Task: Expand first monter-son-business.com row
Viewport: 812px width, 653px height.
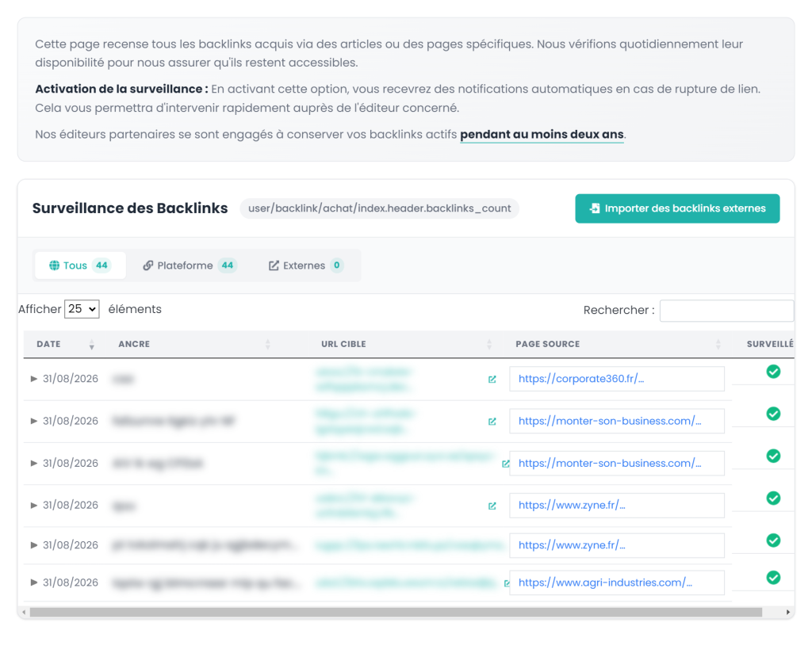Action: point(34,421)
